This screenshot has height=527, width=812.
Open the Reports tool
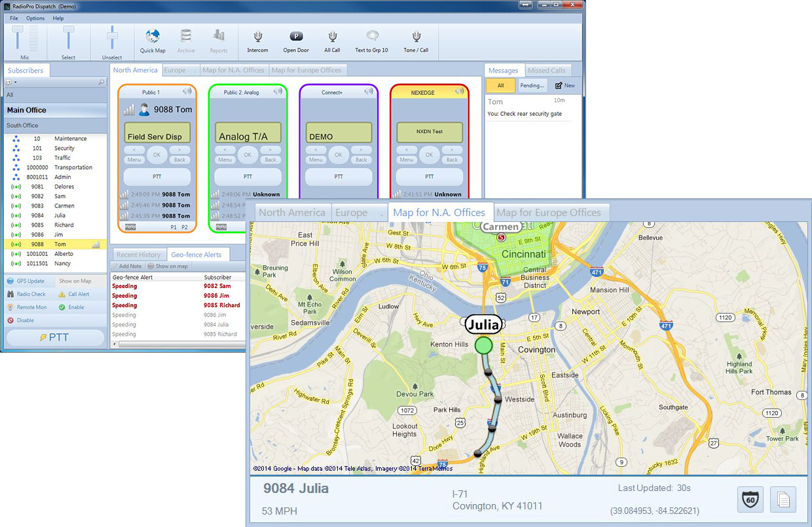click(x=219, y=41)
